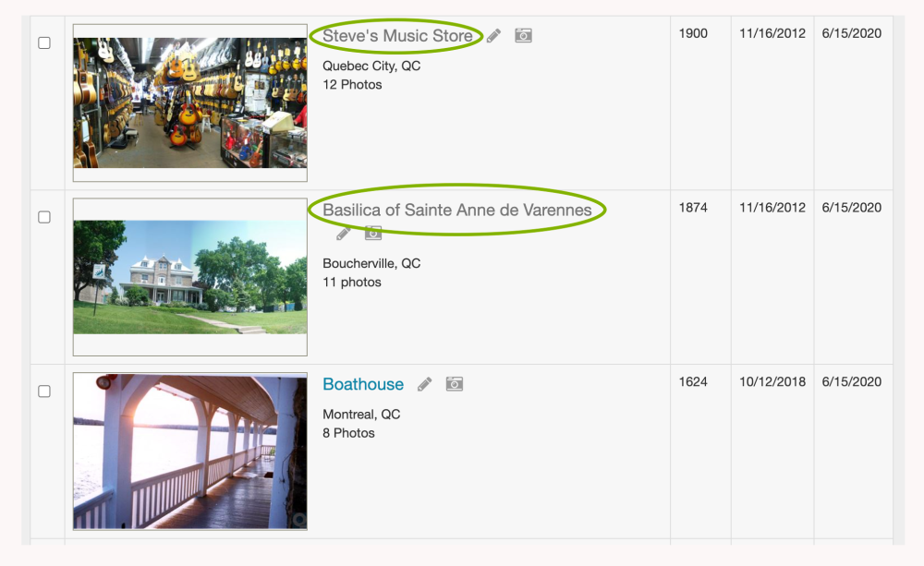
Task: View the boathouse porch thumbnail photo
Action: (190, 452)
